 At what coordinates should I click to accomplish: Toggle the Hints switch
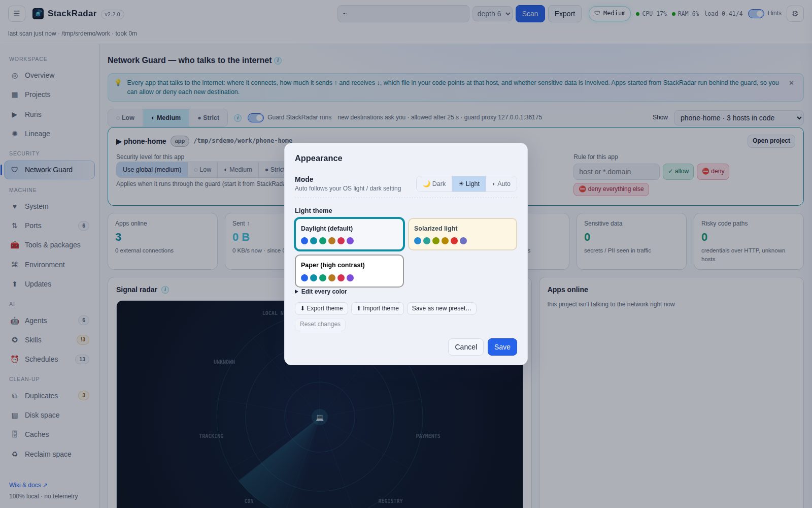point(756,14)
